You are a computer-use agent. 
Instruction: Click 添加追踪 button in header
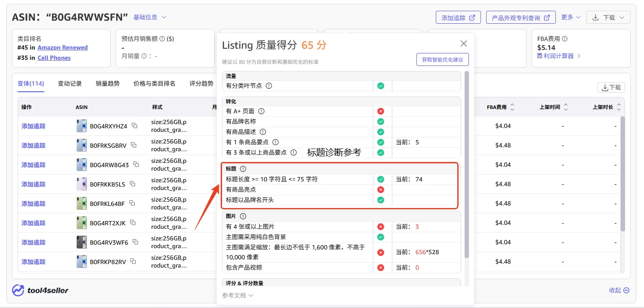coord(458,18)
